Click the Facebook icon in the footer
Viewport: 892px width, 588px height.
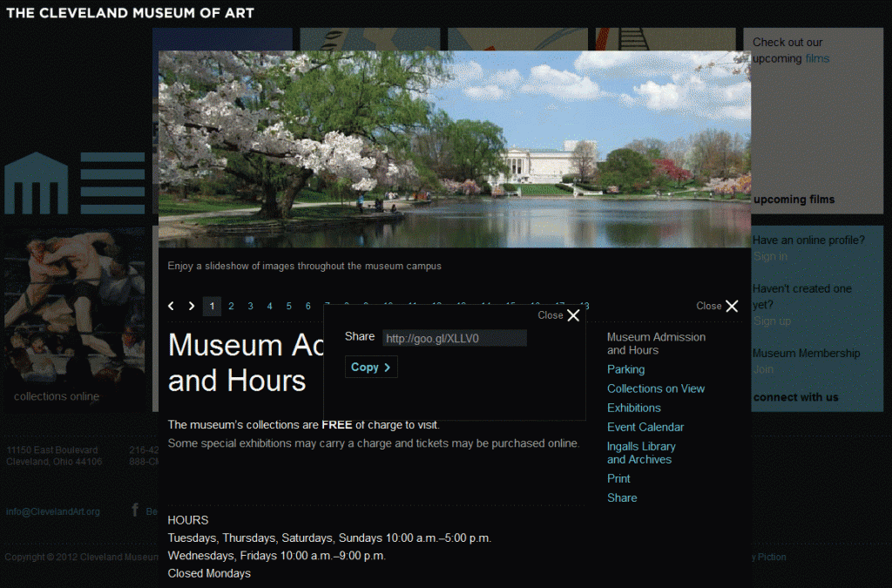tap(135, 510)
